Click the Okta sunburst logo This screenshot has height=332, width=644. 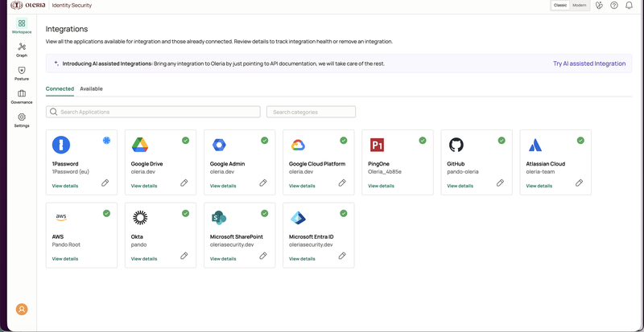pos(140,218)
